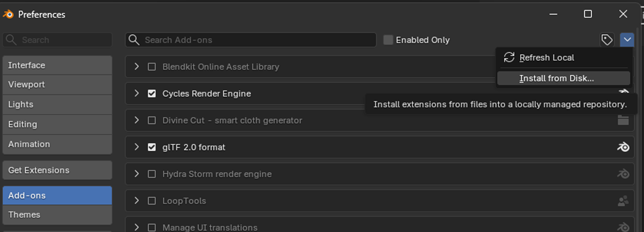This screenshot has width=644, height=232.
Task: Open the Animation preferences section
Action: (x=57, y=144)
